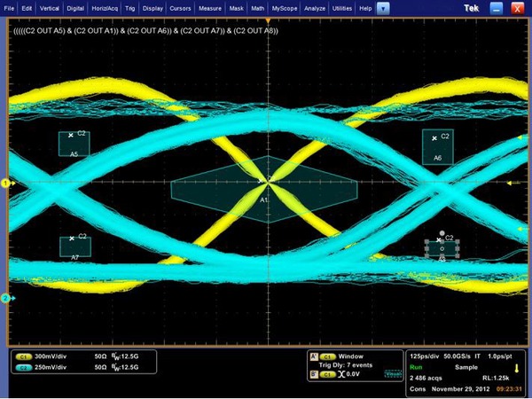Image resolution: width=532 pixels, height=399 pixels.
Task: Select the A5 visual trigger area box
Action: pyautogui.click(x=74, y=145)
